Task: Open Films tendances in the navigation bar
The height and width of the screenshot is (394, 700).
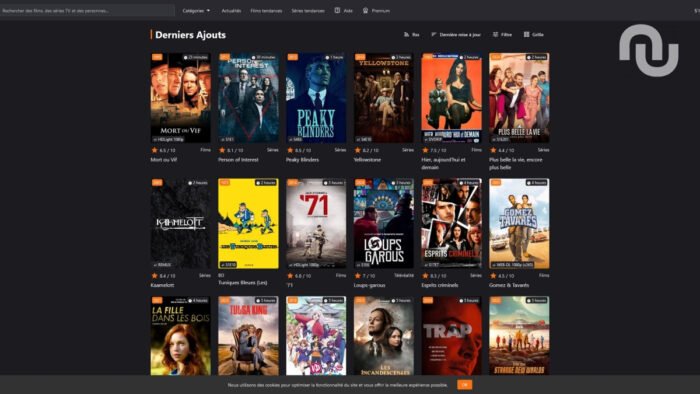Action: tap(266, 11)
